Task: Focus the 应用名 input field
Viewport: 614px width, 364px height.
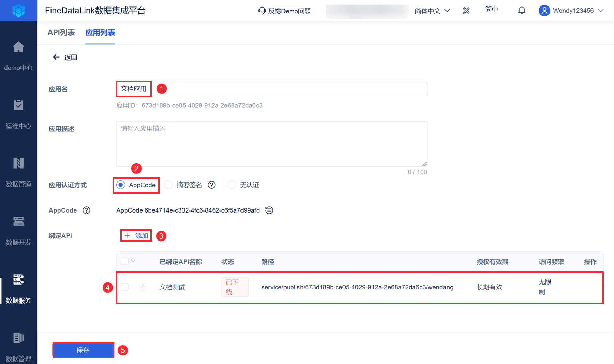Action: tap(272, 89)
